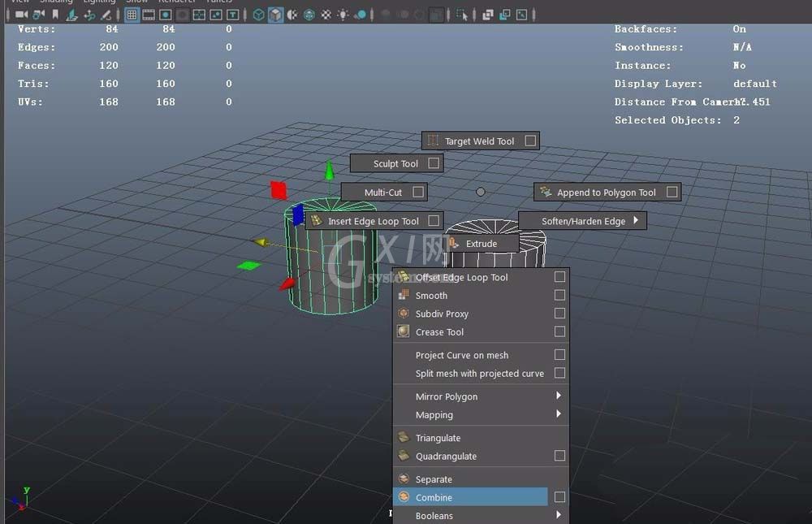Open option box for Sculpt Tool
The height and width of the screenshot is (524, 812).
click(x=434, y=163)
